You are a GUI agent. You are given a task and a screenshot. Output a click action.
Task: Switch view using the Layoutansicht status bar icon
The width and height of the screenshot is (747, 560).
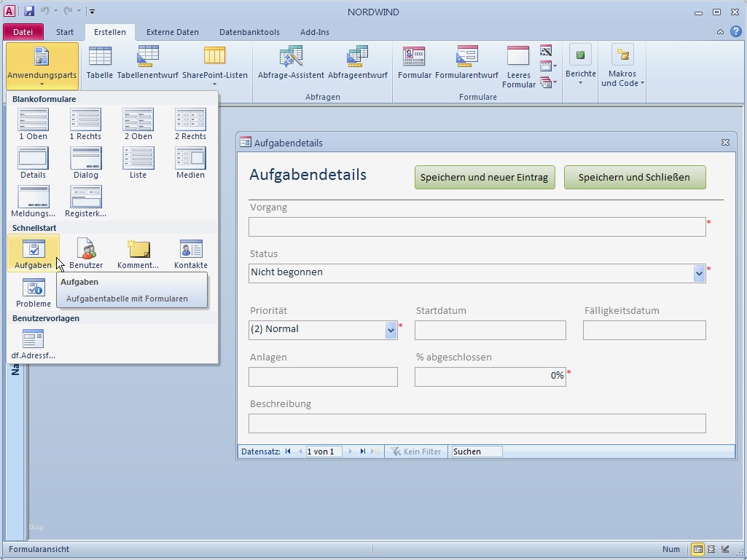coord(711,549)
